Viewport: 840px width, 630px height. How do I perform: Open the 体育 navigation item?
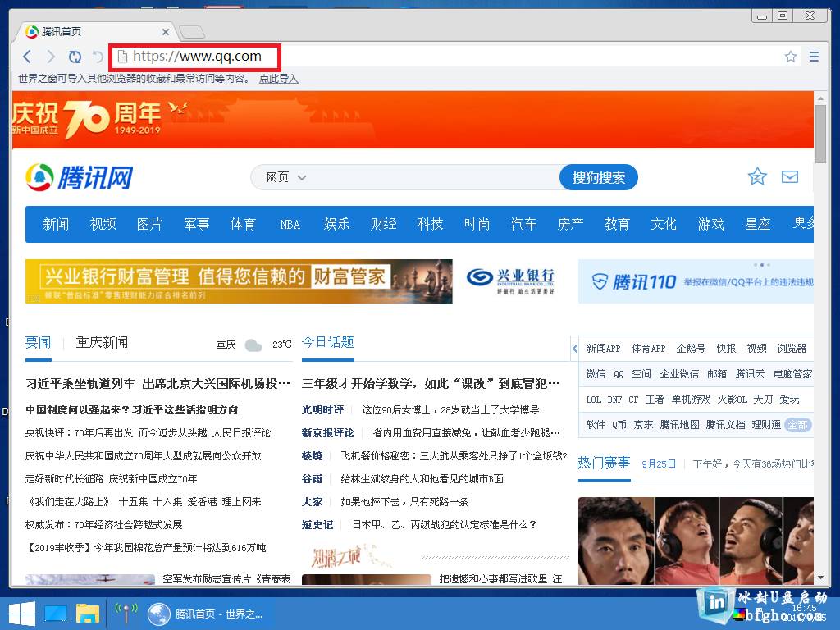point(243,224)
